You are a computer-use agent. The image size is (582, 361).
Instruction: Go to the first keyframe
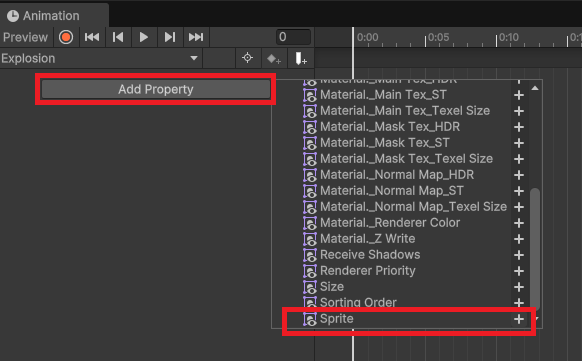pyautogui.click(x=92, y=37)
